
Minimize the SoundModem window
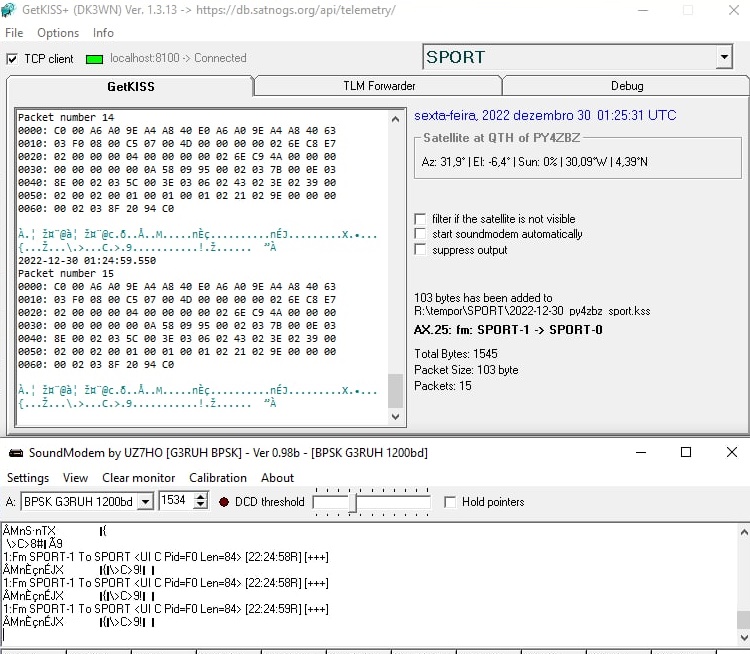[640, 453]
